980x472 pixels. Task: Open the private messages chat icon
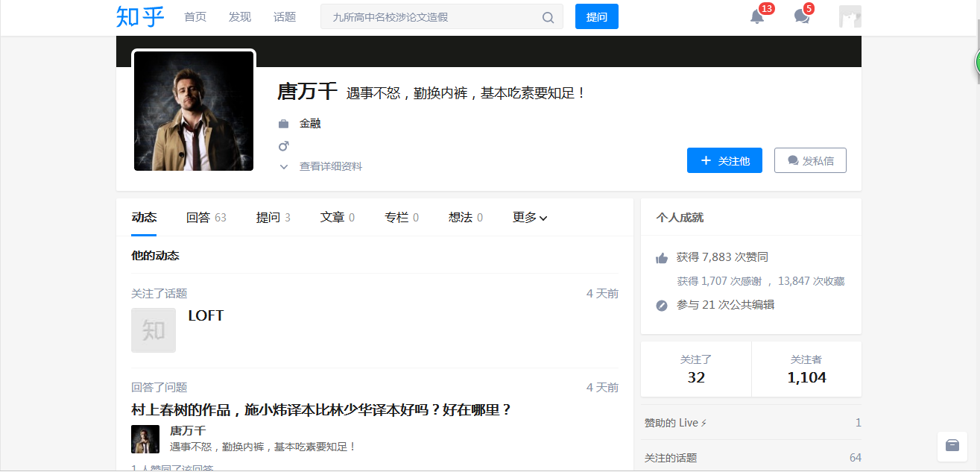pos(802,16)
